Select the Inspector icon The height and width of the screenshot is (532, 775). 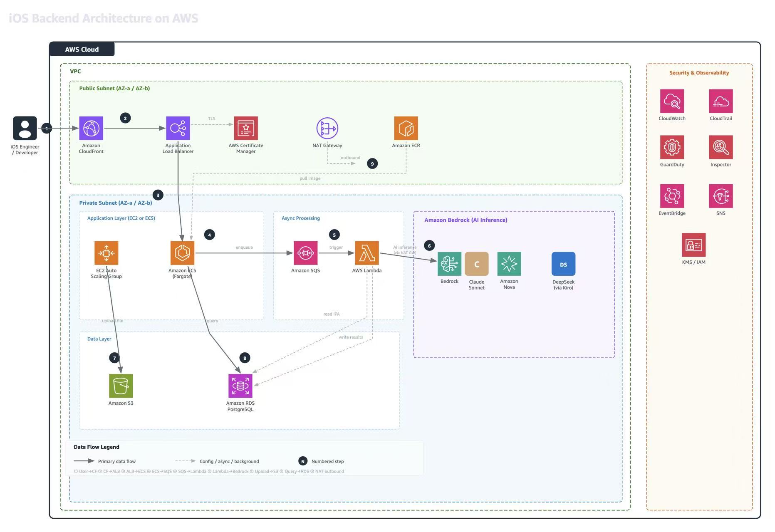click(x=721, y=147)
